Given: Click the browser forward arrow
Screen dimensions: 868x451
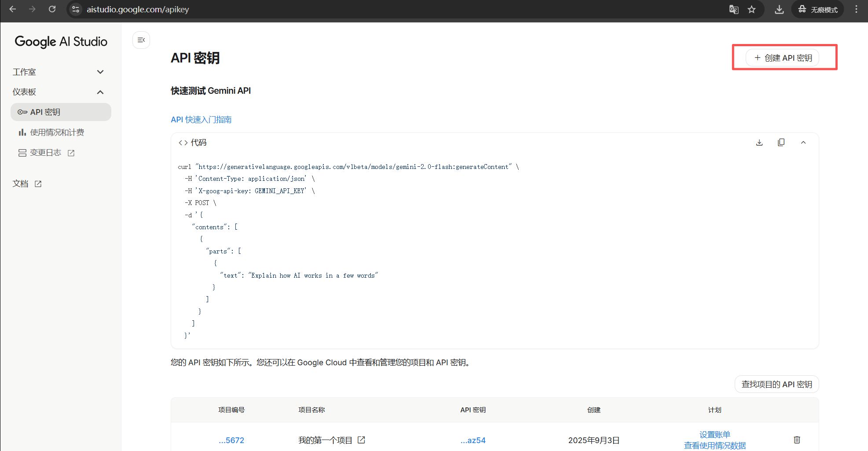Looking at the screenshot, I should [32, 9].
